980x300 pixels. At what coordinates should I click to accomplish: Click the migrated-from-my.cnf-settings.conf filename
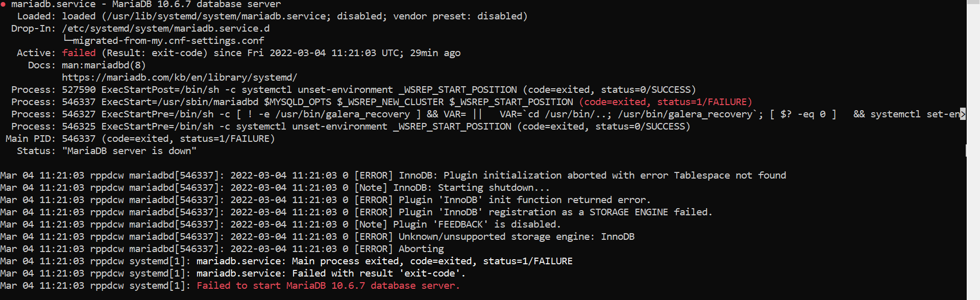(168, 41)
